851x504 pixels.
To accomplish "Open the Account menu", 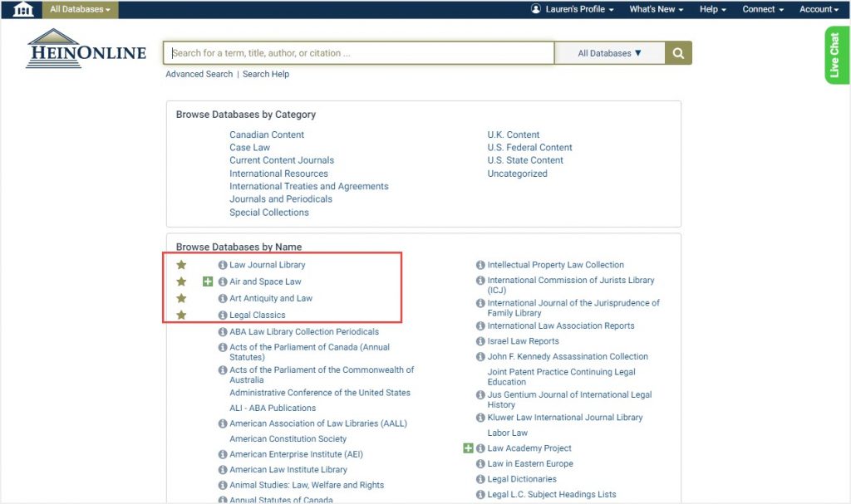I will point(819,9).
